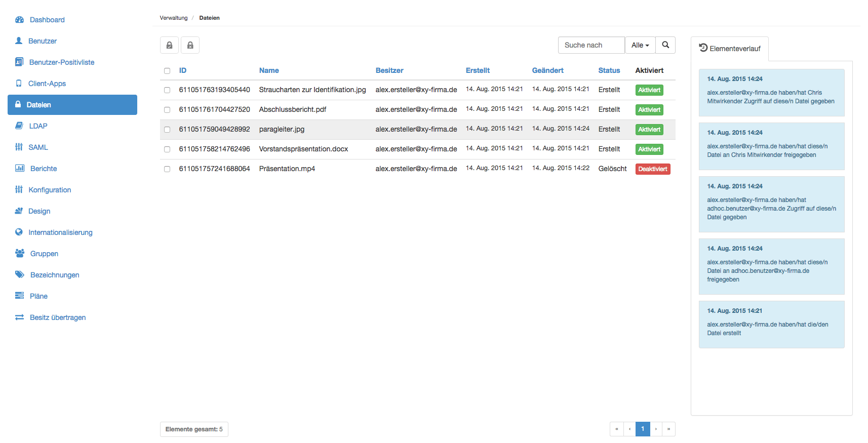Open Dateien in the sidebar

click(x=72, y=105)
